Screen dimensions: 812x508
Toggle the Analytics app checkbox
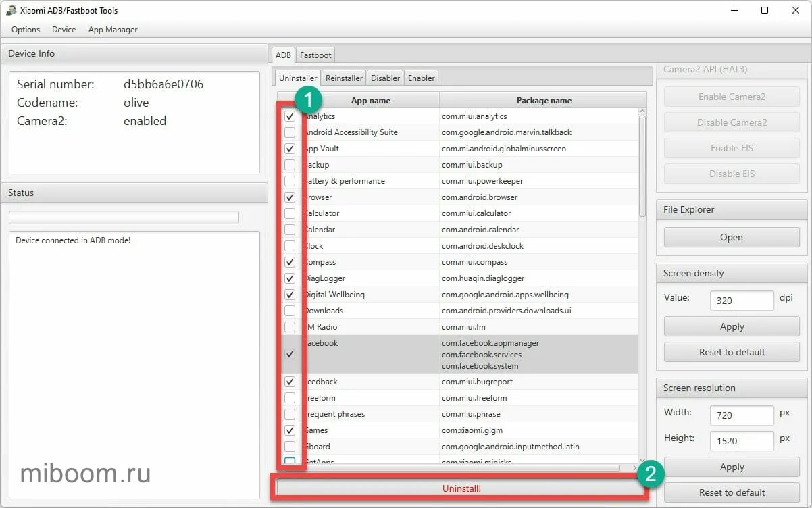coord(290,116)
